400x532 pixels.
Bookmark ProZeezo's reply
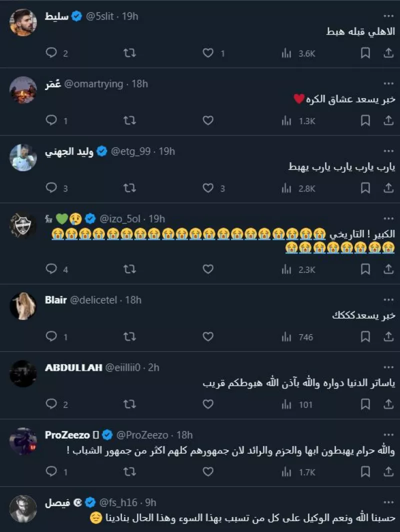click(x=365, y=471)
